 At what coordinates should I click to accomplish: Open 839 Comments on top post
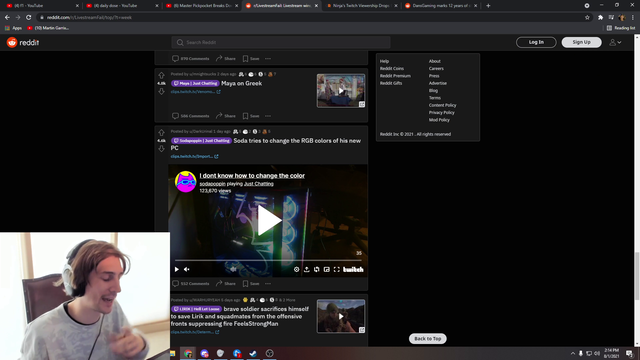coord(191,59)
